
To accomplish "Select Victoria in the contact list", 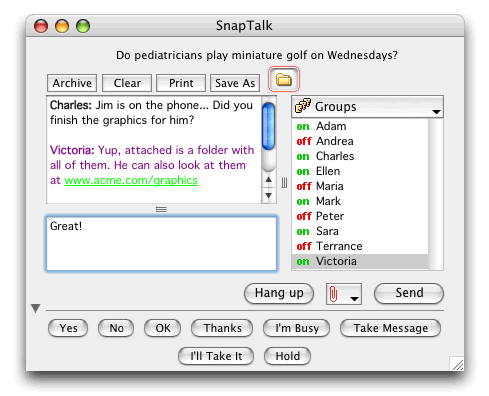I will click(x=360, y=261).
